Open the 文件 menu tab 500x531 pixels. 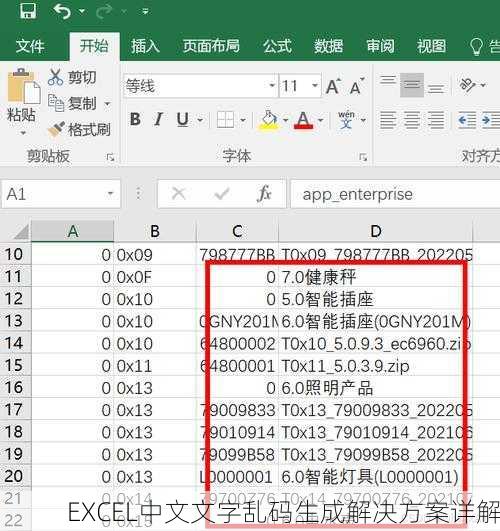tap(30, 46)
